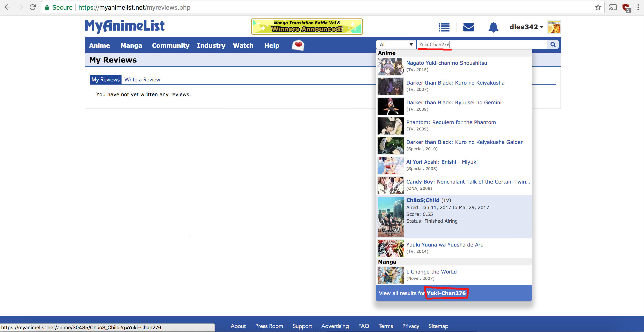Open the Terms footer link

click(385, 326)
